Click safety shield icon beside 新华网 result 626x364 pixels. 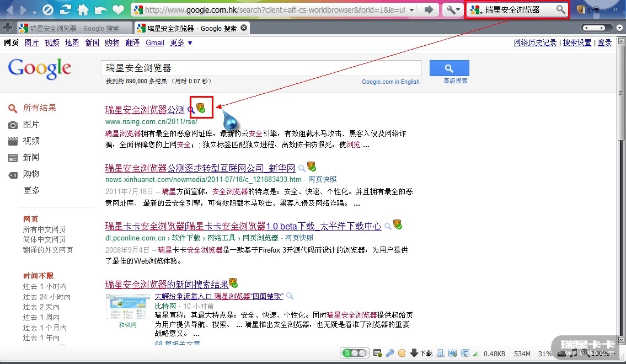312,166
